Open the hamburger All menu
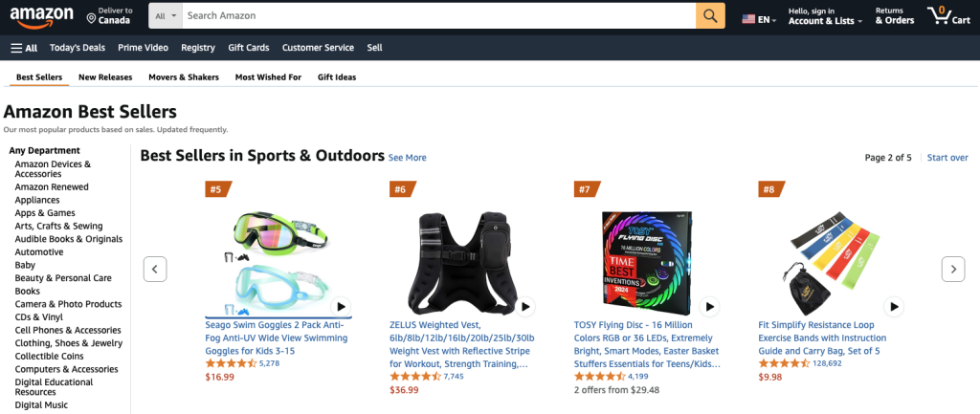This screenshot has height=414, width=980. click(24, 48)
